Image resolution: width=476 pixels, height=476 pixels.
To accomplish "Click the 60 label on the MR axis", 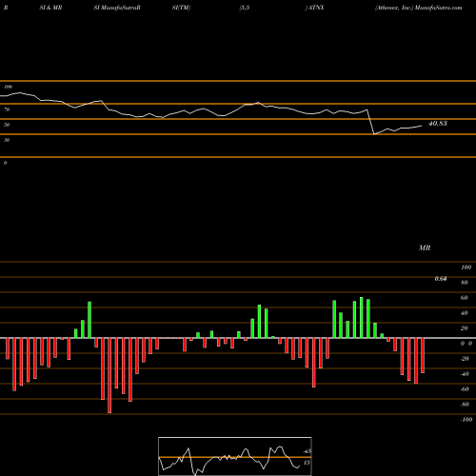I will (465, 298).
